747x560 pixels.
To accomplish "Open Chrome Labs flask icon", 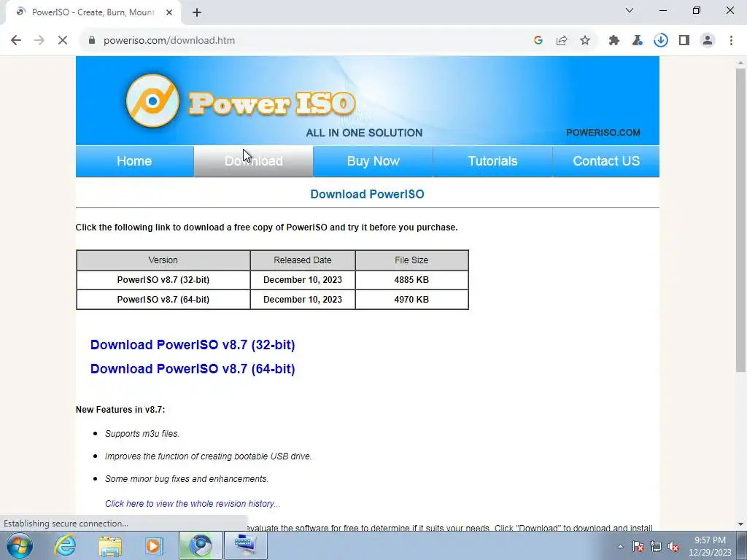I will pyautogui.click(x=638, y=41).
